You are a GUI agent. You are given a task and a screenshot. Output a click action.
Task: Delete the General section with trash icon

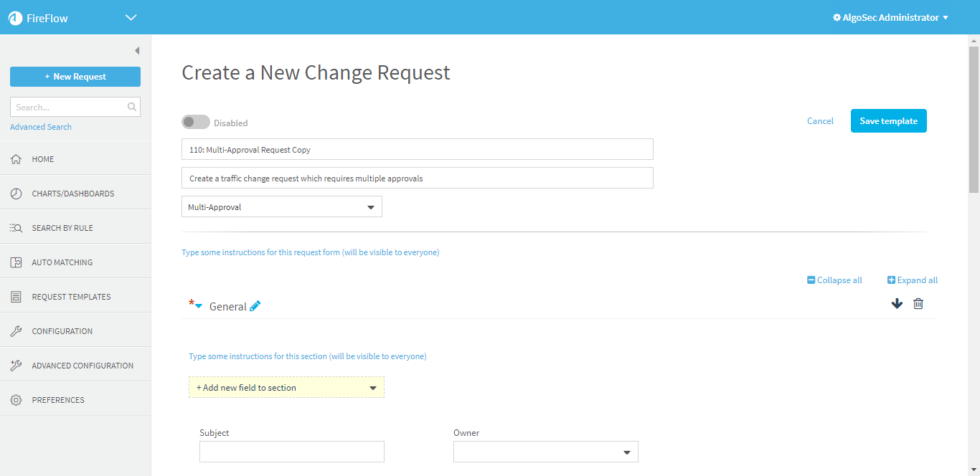pyautogui.click(x=918, y=303)
